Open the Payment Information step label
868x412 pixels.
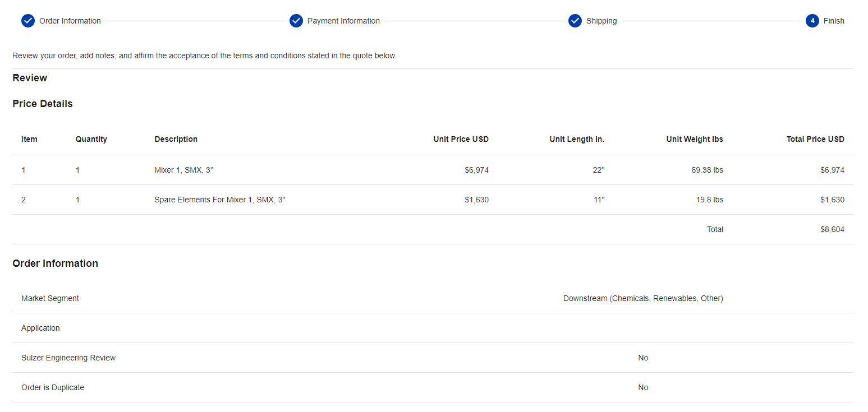(343, 21)
